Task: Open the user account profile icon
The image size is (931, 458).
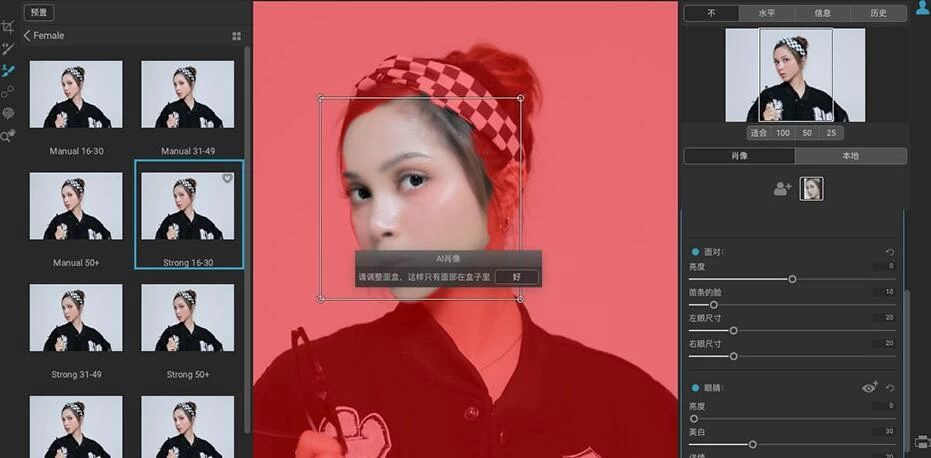Action: coord(922,8)
